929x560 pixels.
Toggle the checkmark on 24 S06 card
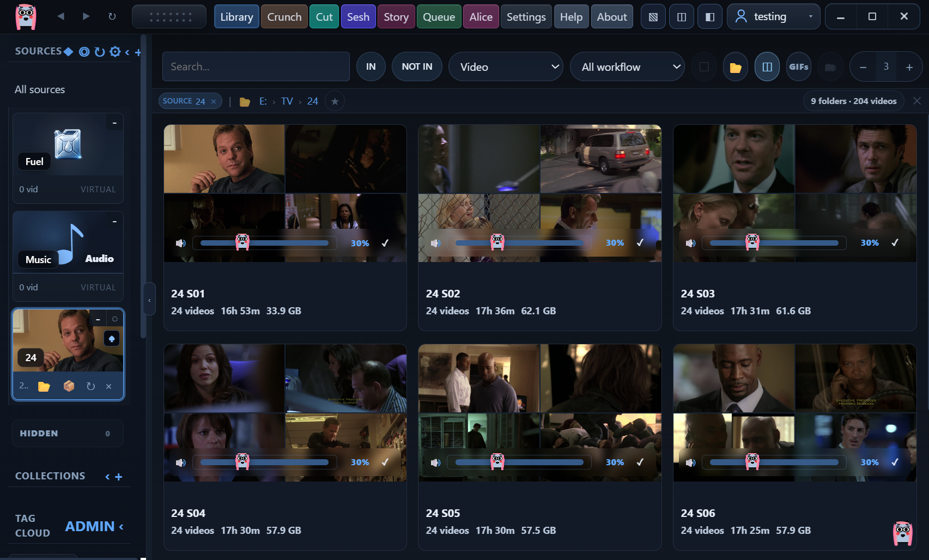tap(895, 462)
